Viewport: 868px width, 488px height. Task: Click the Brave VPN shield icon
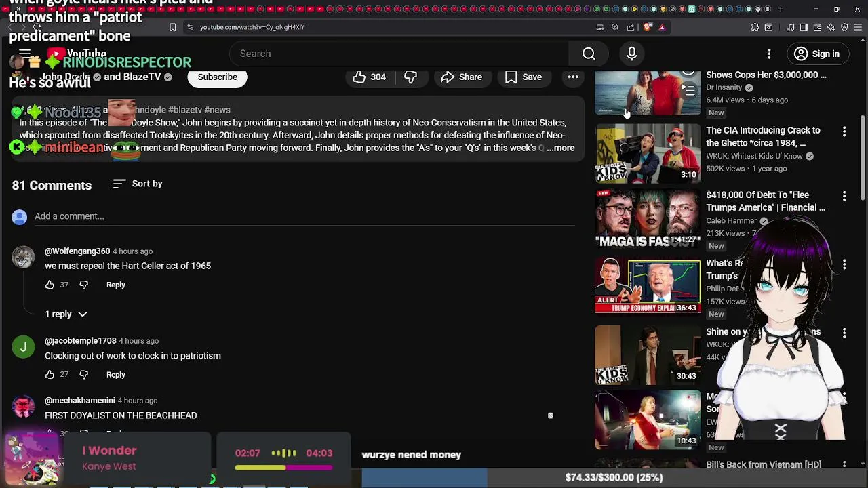point(844,27)
